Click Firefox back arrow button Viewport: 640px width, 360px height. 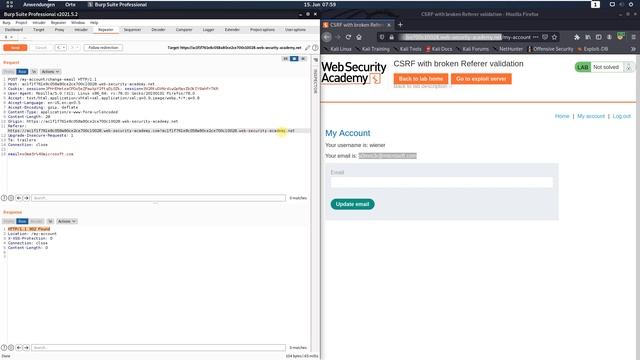pyautogui.click(x=327, y=37)
